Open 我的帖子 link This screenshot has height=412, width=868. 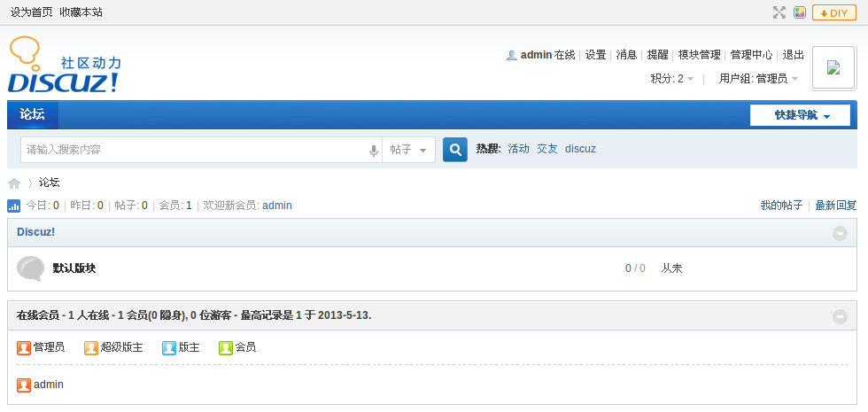click(x=781, y=206)
